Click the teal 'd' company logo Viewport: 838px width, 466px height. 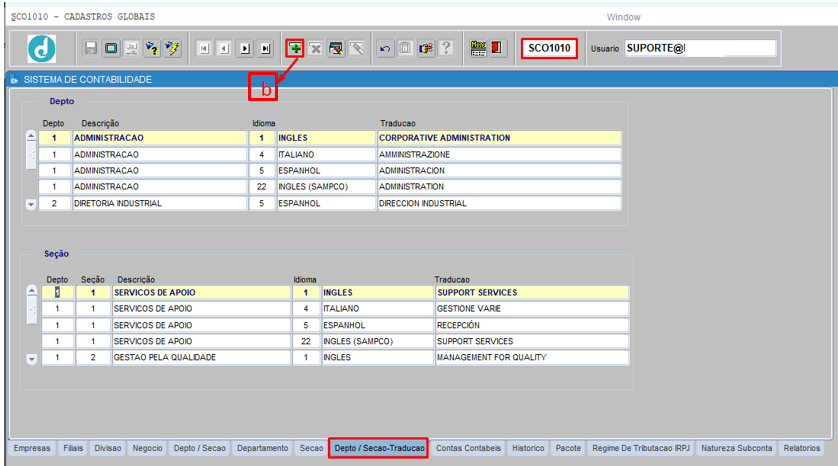(42, 49)
